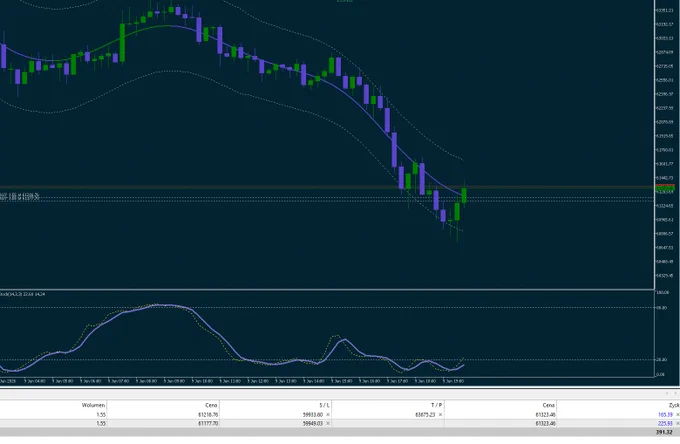Screen dimensions: 680x444
Task: Remove take profit 63675.23 with its x icon
Action: (x=440, y=415)
